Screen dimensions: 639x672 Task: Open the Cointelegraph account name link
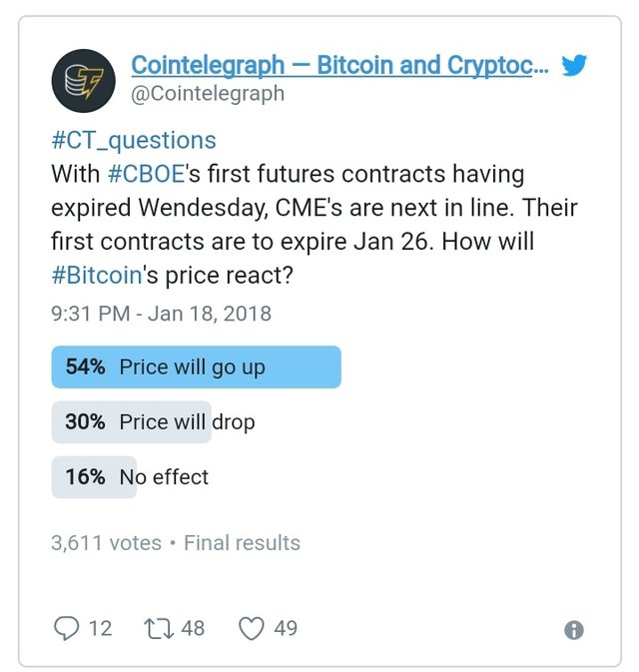click(x=339, y=66)
